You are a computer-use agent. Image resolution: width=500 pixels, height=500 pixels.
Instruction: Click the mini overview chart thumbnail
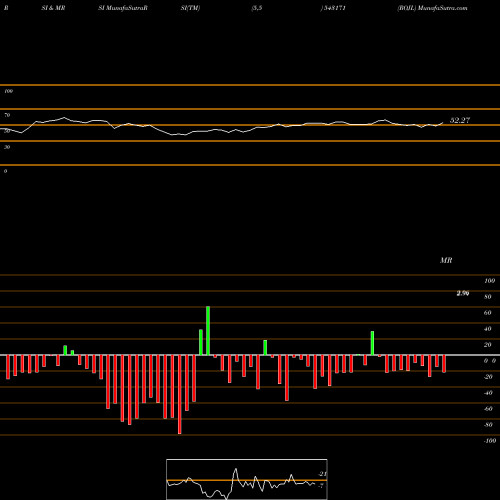(247, 479)
